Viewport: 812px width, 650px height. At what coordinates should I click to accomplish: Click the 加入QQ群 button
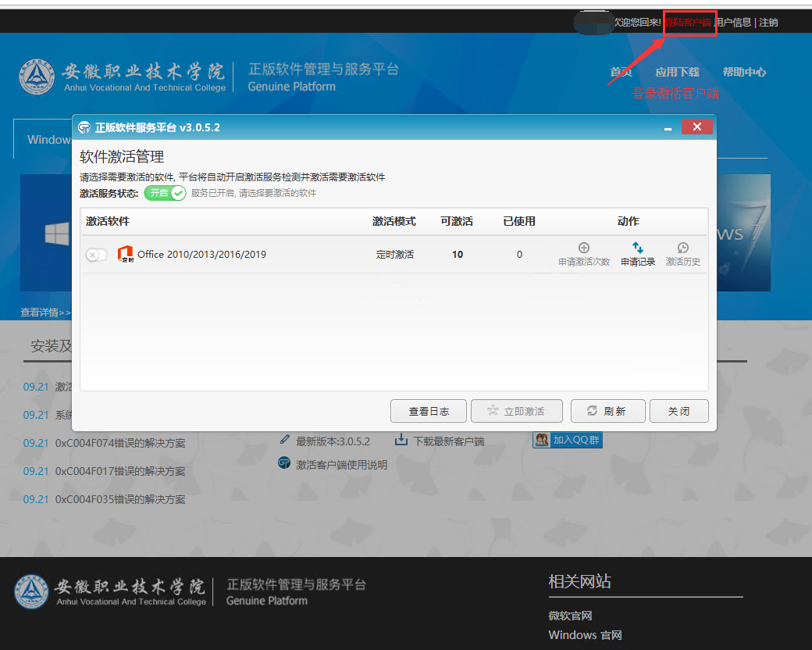pos(568,440)
